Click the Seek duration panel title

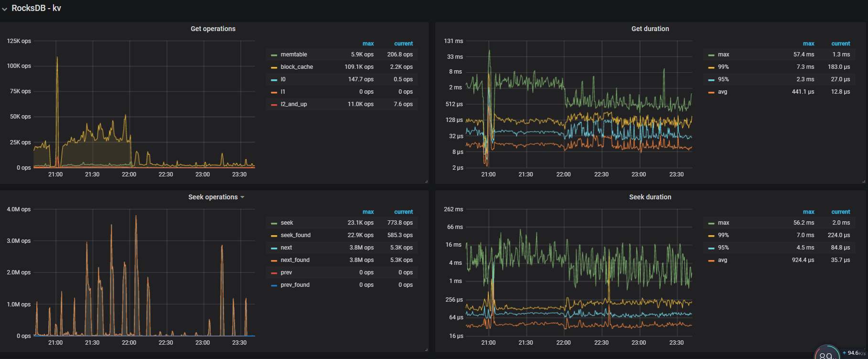[650, 197]
